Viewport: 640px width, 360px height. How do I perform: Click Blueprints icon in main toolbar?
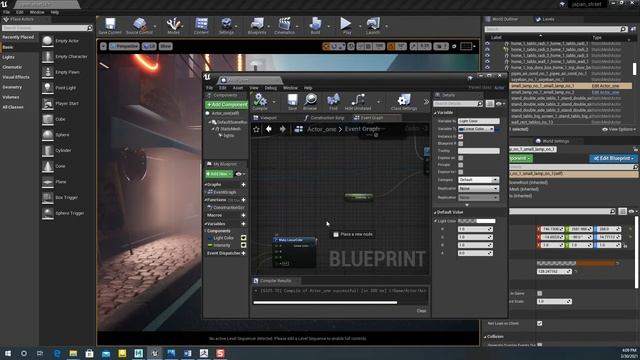pos(257,25)
